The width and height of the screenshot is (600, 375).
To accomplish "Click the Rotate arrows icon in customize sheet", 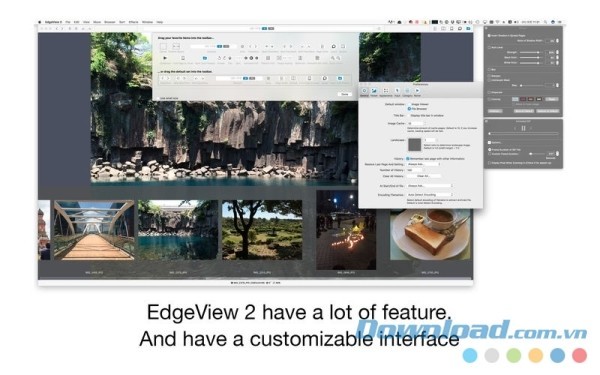I will click(x=221, y=58).
